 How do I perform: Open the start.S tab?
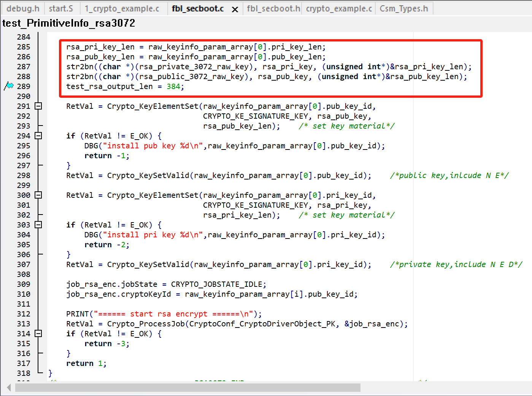click(x=61, y=8)
